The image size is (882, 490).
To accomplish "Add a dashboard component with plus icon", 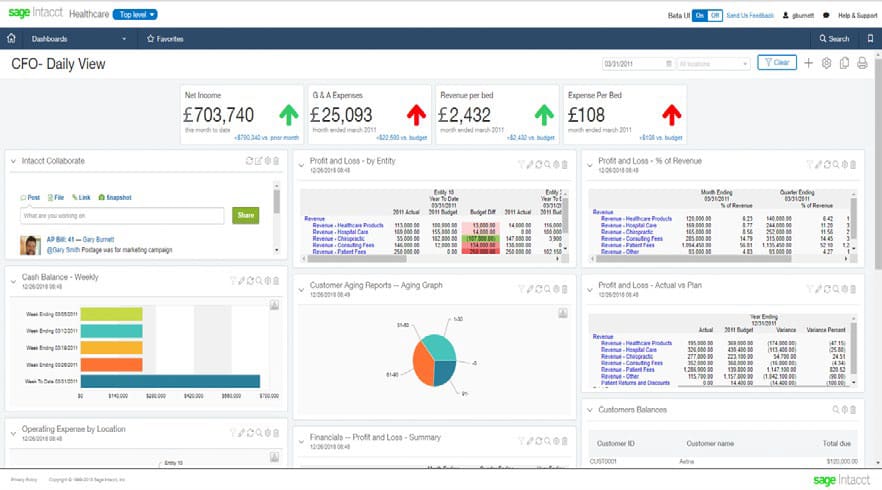I will coord(808,63).
